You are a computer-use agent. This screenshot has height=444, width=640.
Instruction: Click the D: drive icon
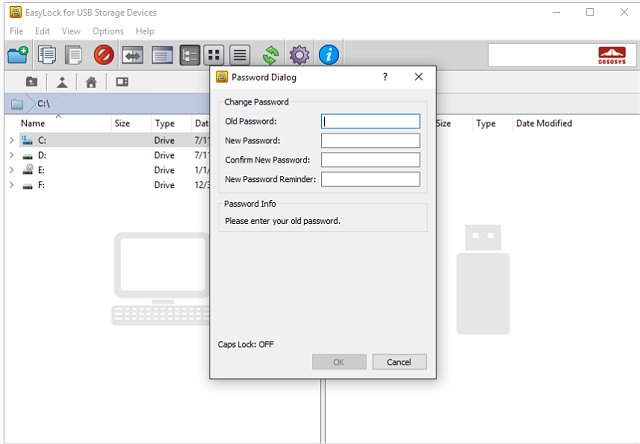point(27,156)
